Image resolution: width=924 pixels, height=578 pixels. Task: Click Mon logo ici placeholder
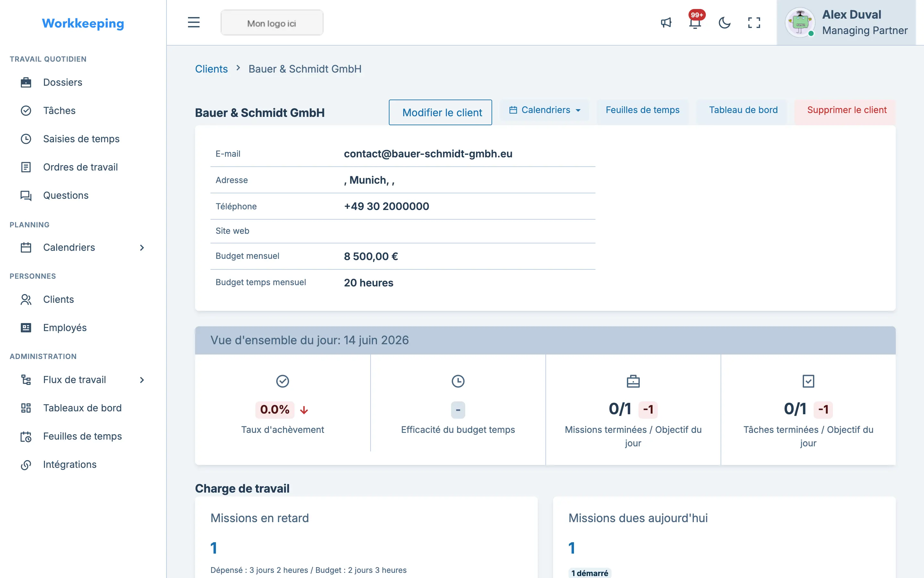pyautogui.click(x=272, y=23)
